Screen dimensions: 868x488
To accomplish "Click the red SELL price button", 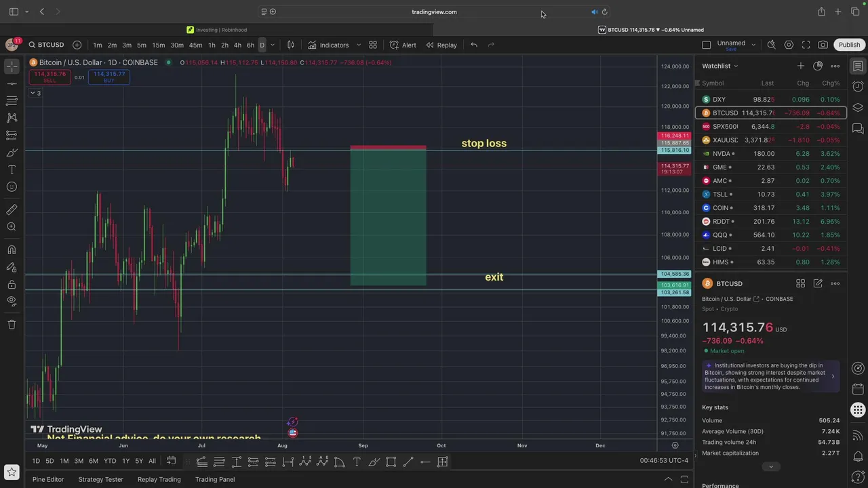I will click(50, 77).
